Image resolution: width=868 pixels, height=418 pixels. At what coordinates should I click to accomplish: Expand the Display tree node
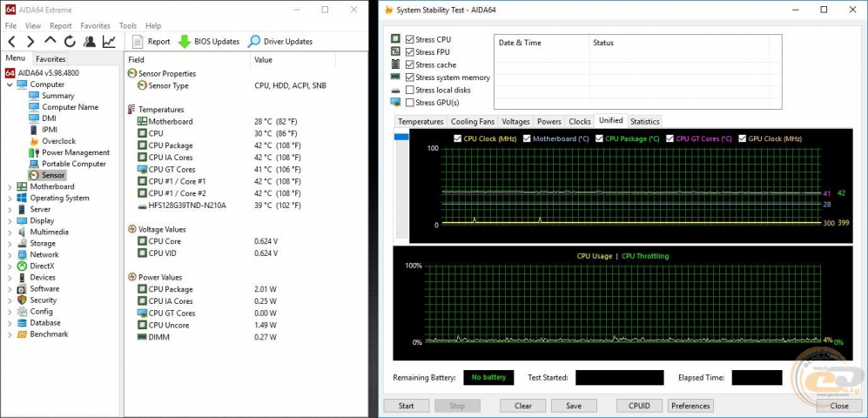pyautogui.click(x=10, y=221)
